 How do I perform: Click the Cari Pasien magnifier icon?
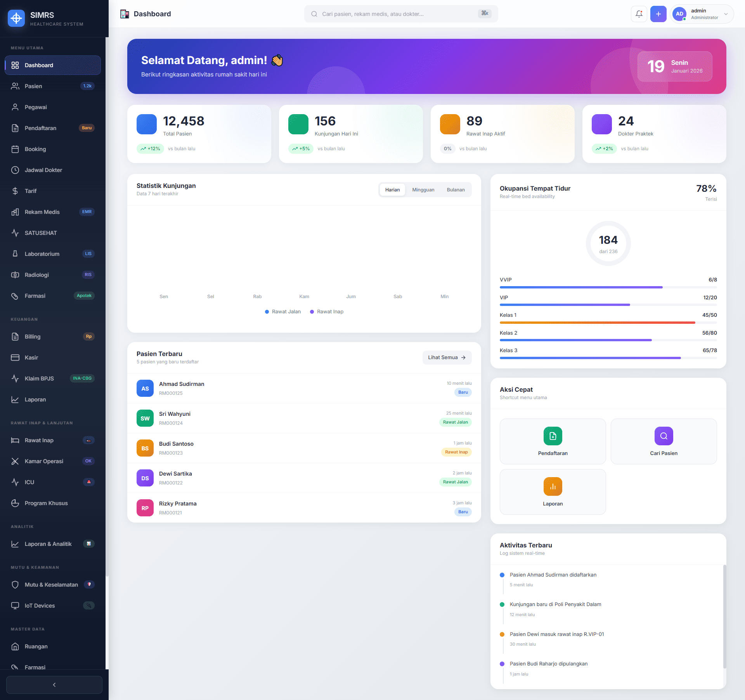pyautogui.click(x=664, y=436)
